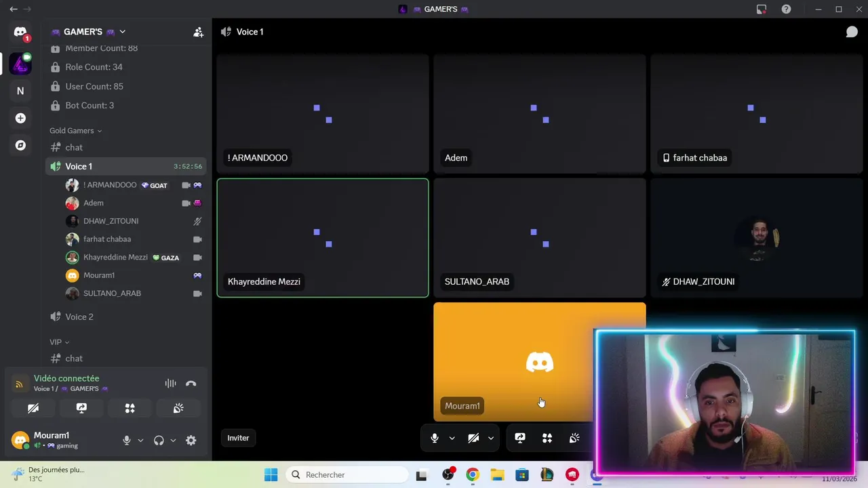Open the GAMER'S server name dropdown

(88, 32)
